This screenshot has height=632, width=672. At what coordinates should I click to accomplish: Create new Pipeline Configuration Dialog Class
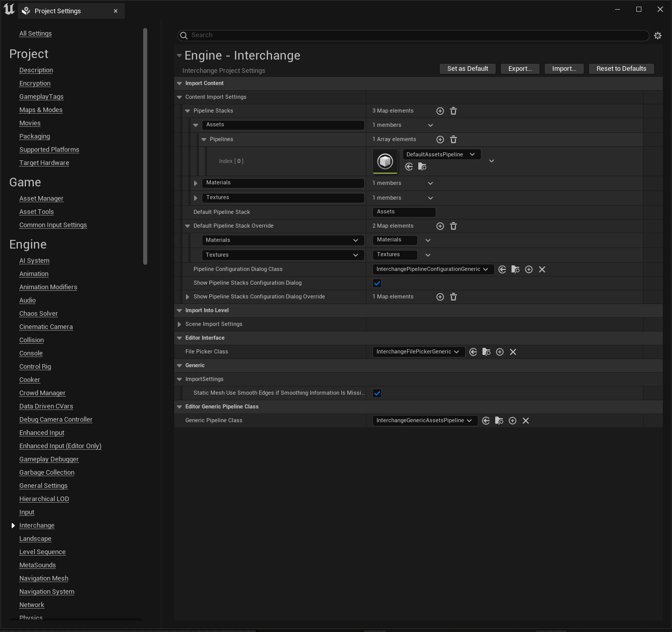point(529,269)
